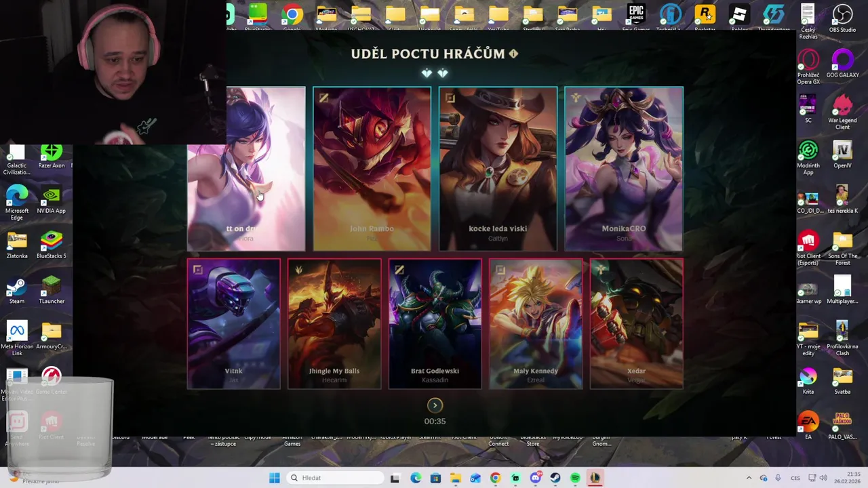Open the Multiplayer desktop file
The width and height of the screenshot is (868, 488).
842,291
